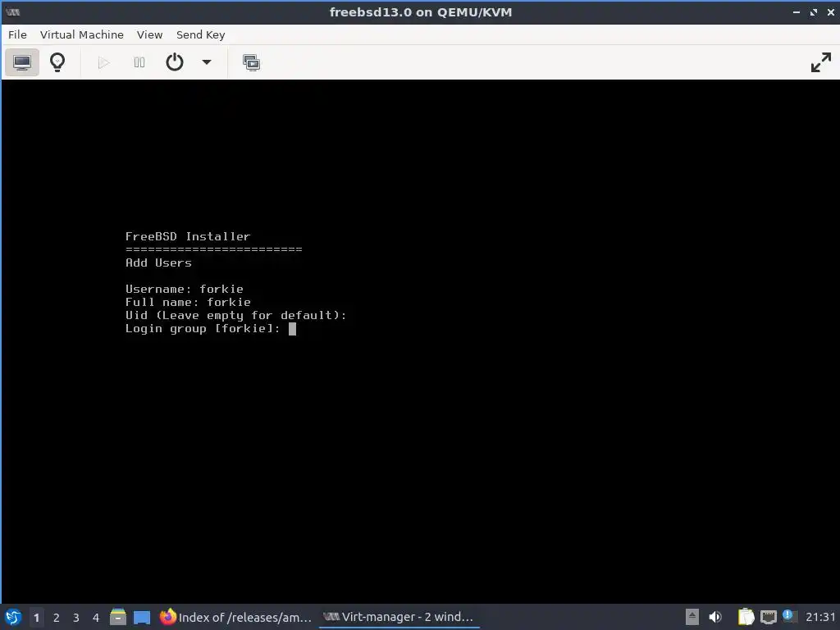This screenshot has width=840, height=630.
Task: Minimize the freebsd13.0 window
Action: (796, 11)
